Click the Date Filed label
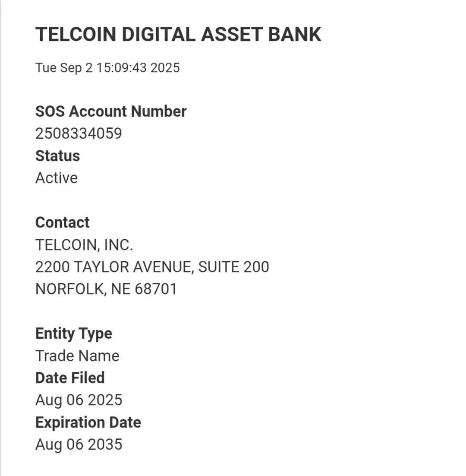Viewport: 466px width, 476px height. point(70,378)
